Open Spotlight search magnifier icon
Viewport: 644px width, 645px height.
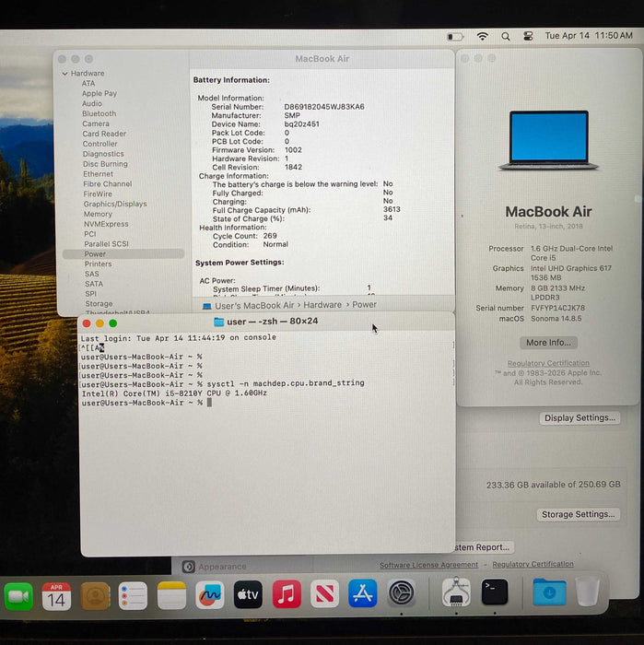click(x=506, y=36)
